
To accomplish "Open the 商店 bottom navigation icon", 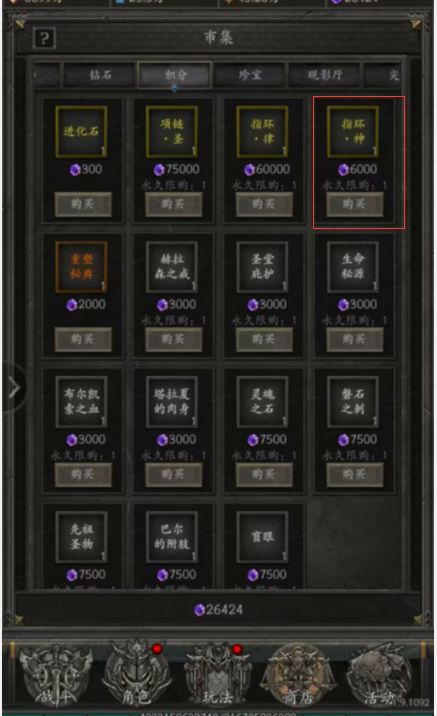I will 298,674.
